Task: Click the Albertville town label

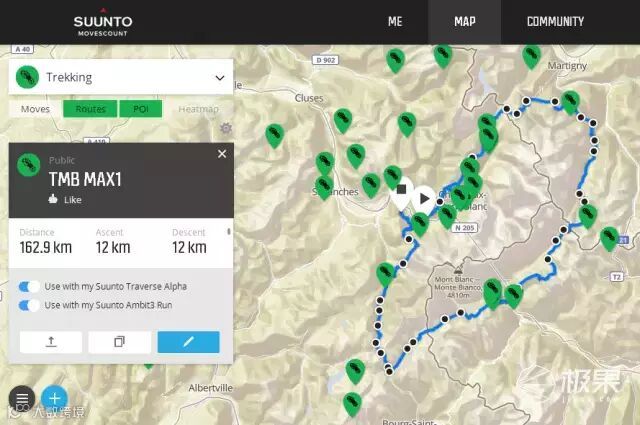Action: [211, 388]
